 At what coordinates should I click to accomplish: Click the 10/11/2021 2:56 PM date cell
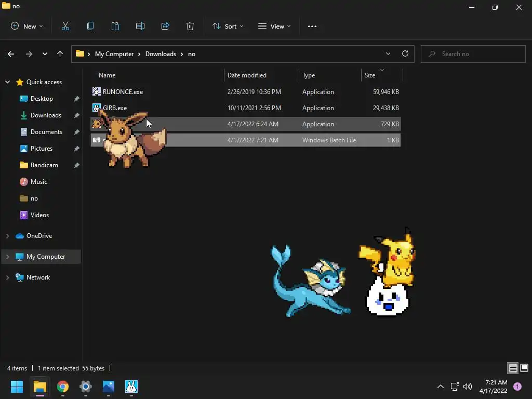pyautogui.click(x=254, y=108)
